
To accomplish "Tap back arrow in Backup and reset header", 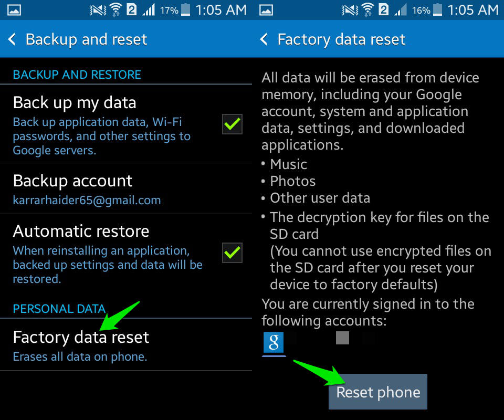I will pos(12,39).
